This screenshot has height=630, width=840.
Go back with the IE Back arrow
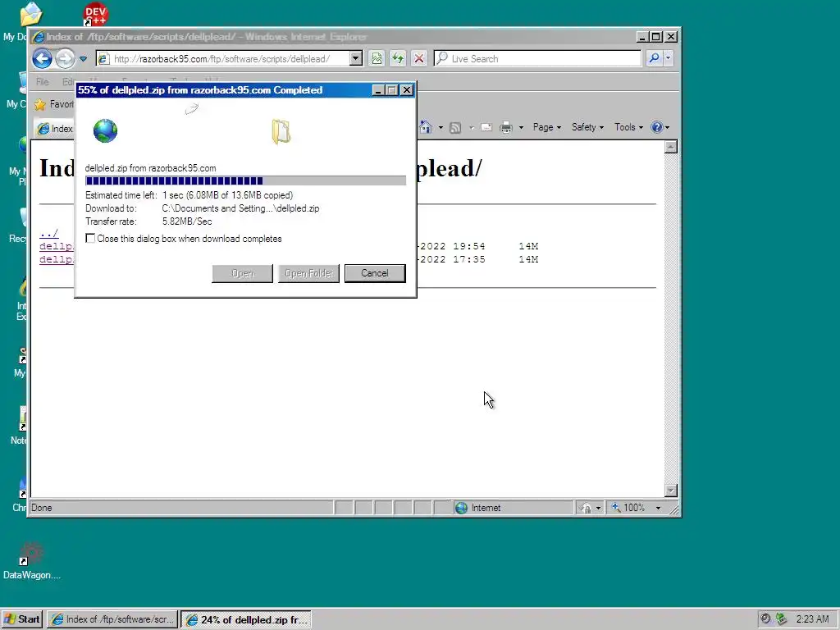tap(43, 58)
